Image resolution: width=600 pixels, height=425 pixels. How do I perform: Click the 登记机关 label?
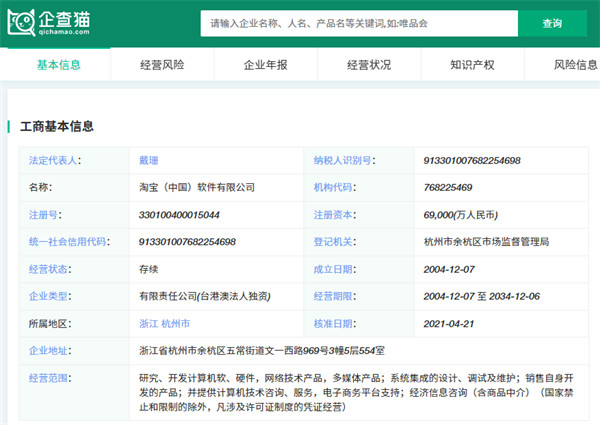[x=335, y=242]
